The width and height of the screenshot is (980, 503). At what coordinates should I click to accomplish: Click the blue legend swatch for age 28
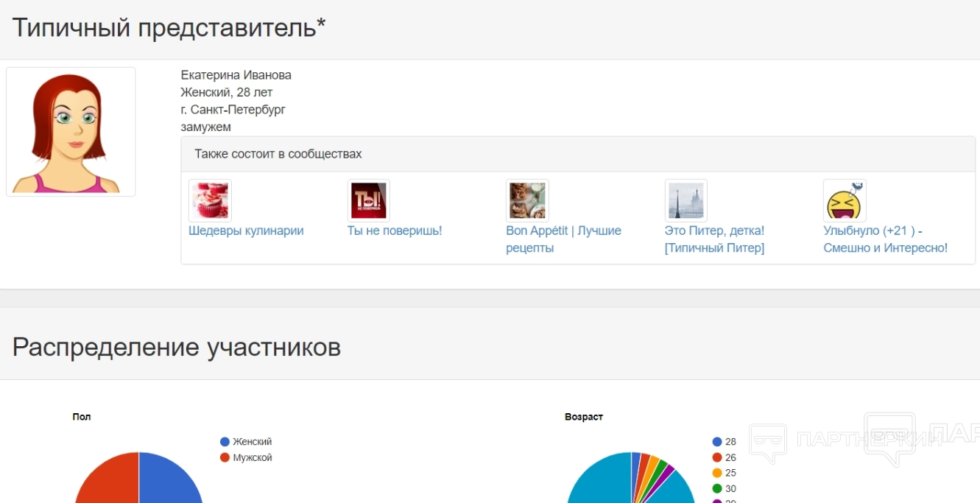[x=717, y=442]
